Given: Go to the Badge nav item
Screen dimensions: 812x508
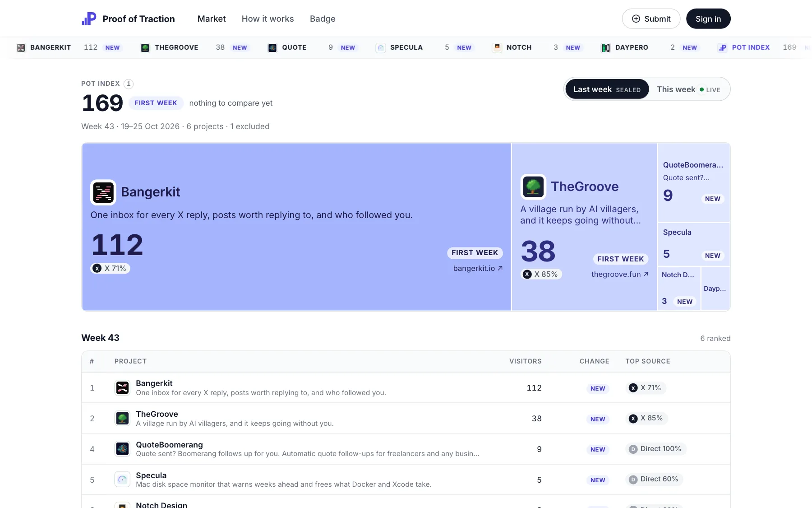Looking at the screenshot, I should click(x=323, y=19).
